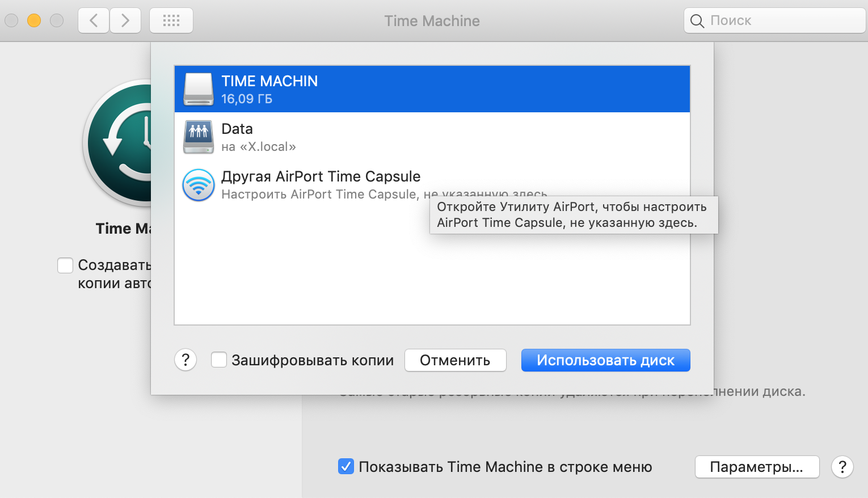Click the Отменить button

click(455, 360)
